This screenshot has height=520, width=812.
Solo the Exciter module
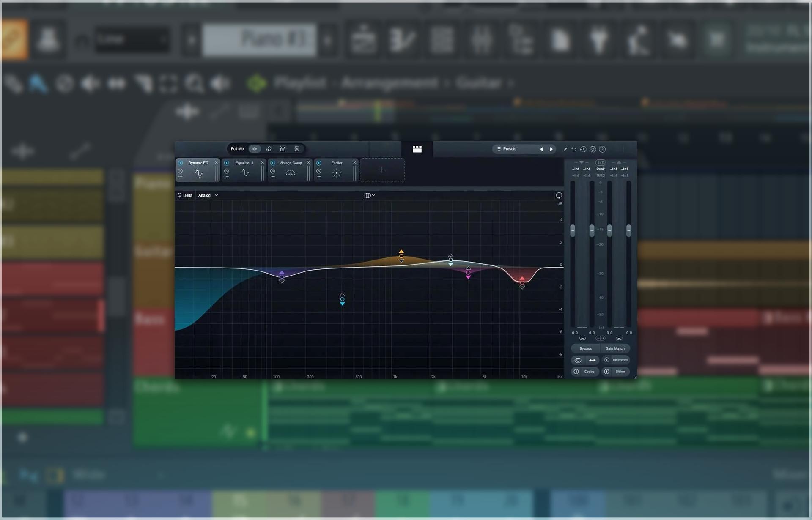click(x=319, y=171)
